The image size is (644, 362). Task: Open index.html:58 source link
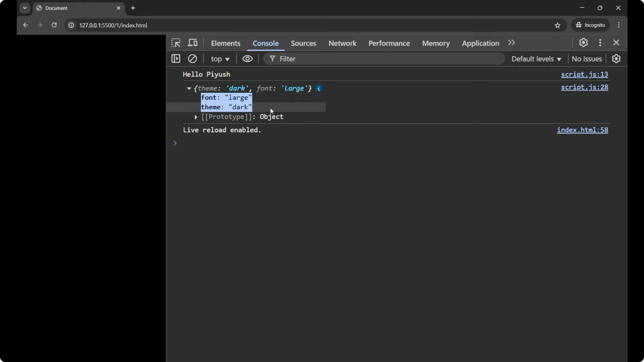[x=583, y=130]
